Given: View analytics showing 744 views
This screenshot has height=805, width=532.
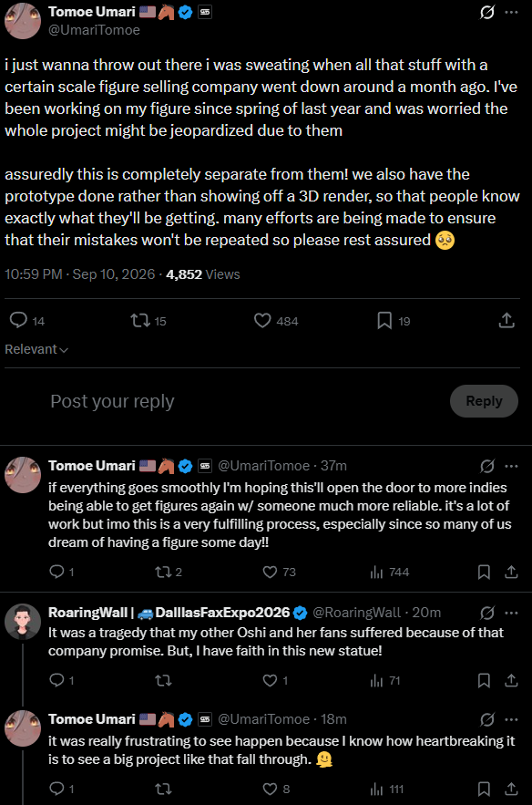Looking at the screenshot, I should click(389, 572).
